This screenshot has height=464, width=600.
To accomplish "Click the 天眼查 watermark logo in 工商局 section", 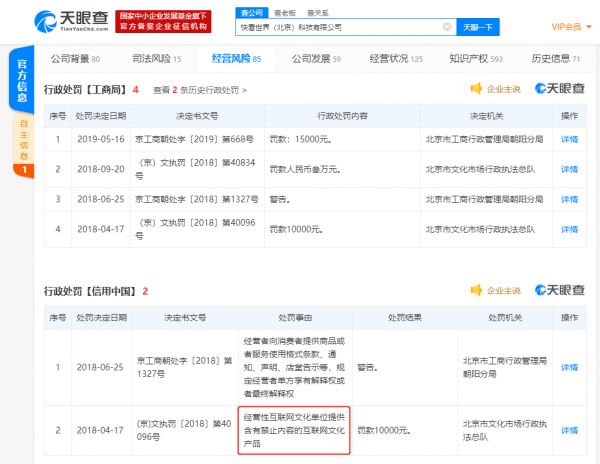I will pos(560,90).
